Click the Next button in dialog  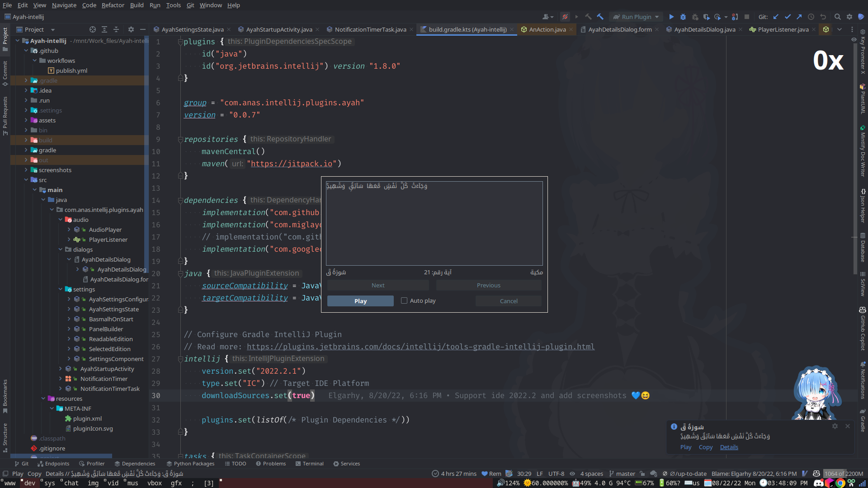(378, 285)
